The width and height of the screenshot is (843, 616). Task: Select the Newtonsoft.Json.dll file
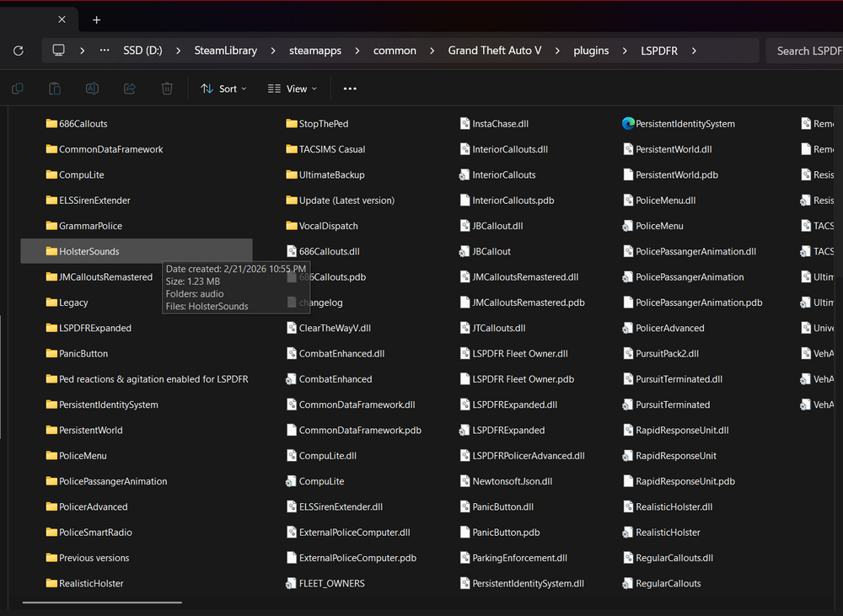pos(512,481)
